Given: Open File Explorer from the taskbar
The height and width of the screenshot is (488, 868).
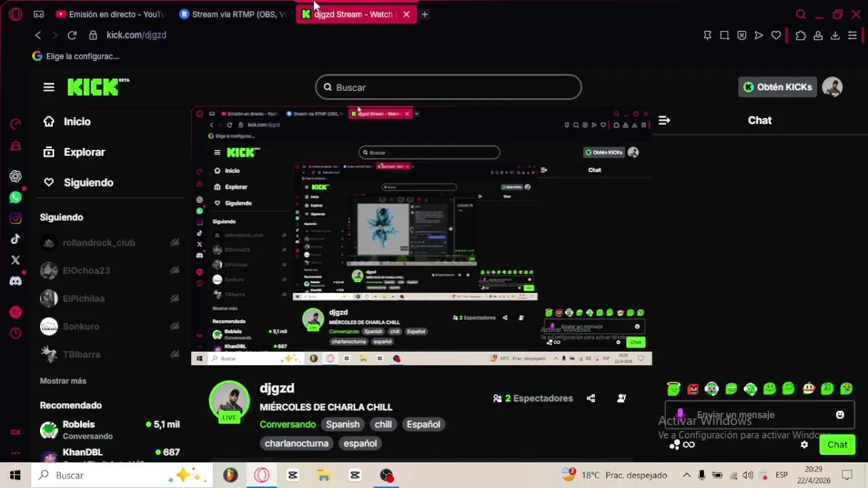Looking at the screenshot, I should click(323, 475).
